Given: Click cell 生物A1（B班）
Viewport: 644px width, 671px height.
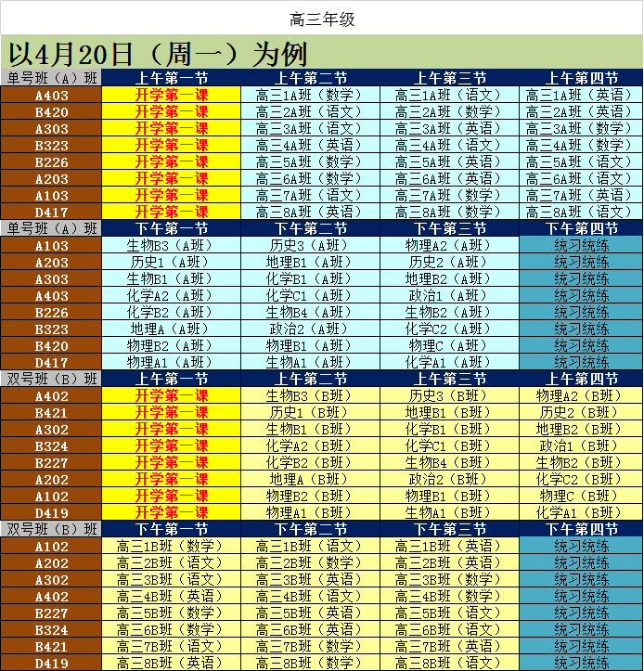Looking at the screenshot, I should pos(450,512).
